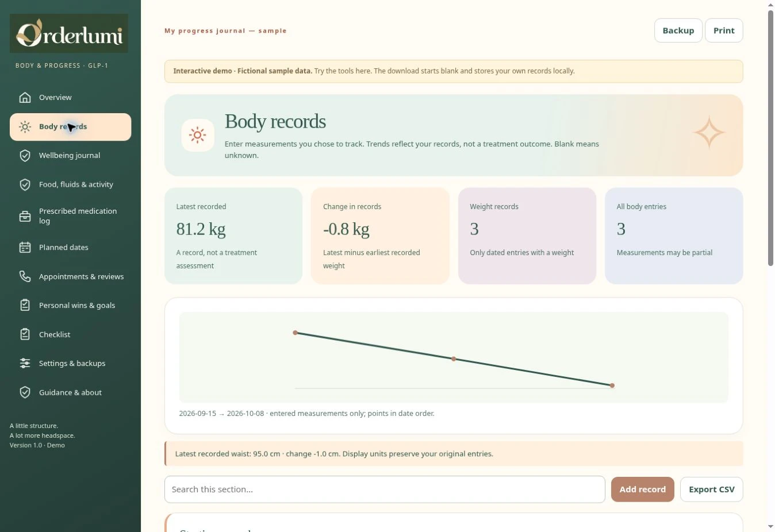Click the Overview home icon
775x532 pixels.
tap(25, 98)
